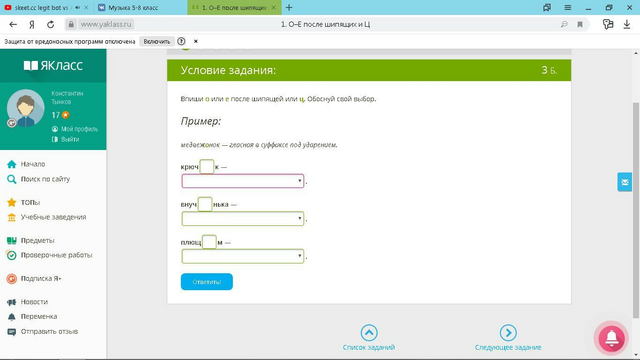640x360 pixels.
Task: Click the letter box in крюч_к
Action: (207, 167)
